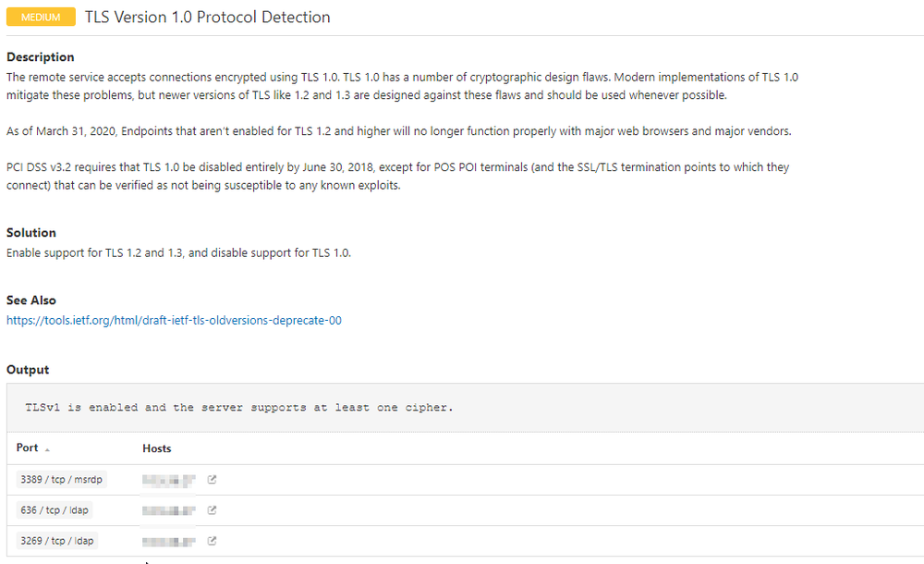Click the Port column sort arrow
This screenshot has width=924, height=564.
coord(47,448)
